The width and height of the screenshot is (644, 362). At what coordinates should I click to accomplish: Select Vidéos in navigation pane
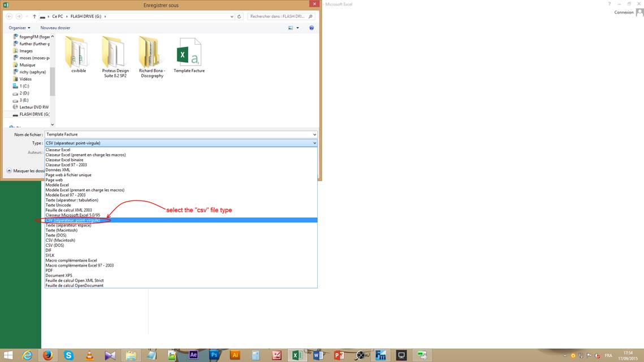(x=25, y=79)
